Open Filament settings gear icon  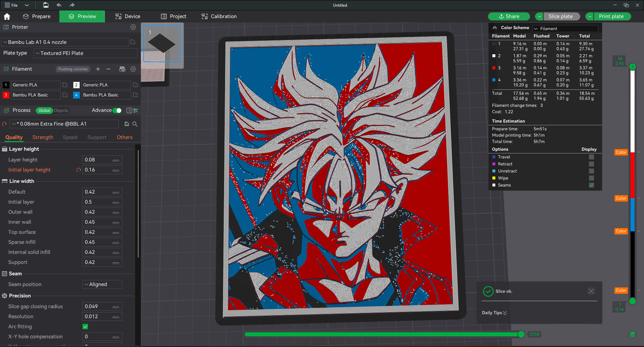(133, 69)
